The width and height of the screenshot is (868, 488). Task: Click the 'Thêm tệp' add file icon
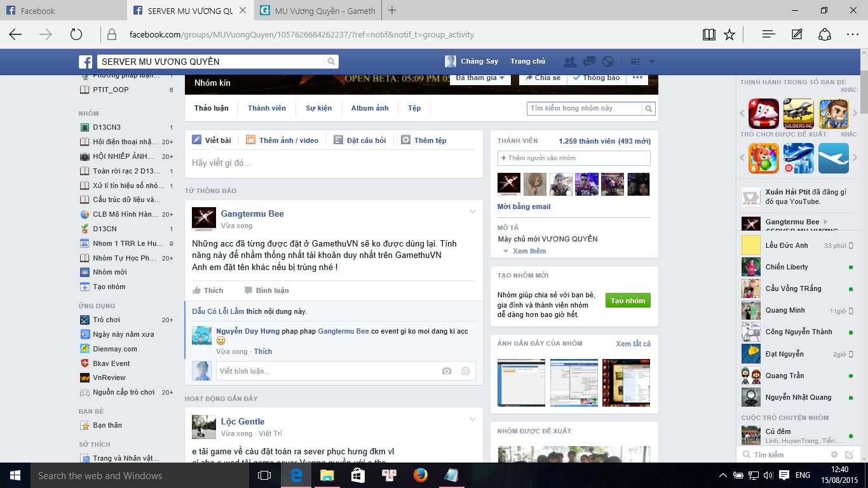coord(405,140)
